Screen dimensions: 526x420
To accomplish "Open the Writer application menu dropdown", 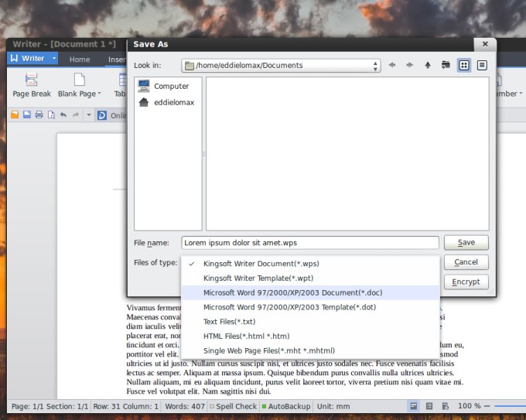I will pyautogui.click(x=53, y=58).
